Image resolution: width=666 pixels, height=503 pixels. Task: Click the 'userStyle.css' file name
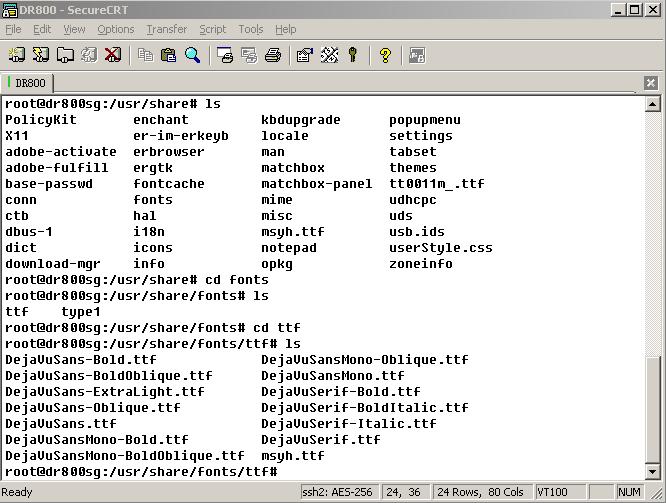click(x=440, y=248)
